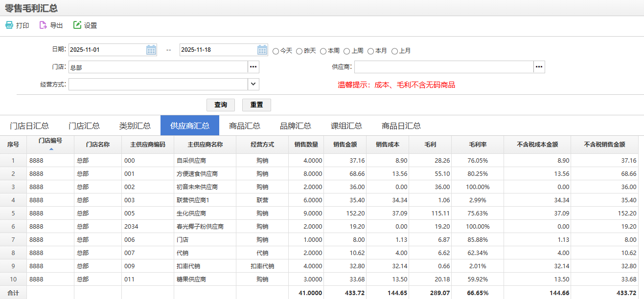Select the 本周 radio button
This screenshot has height=299, width=644.
(x=323, y=51)
